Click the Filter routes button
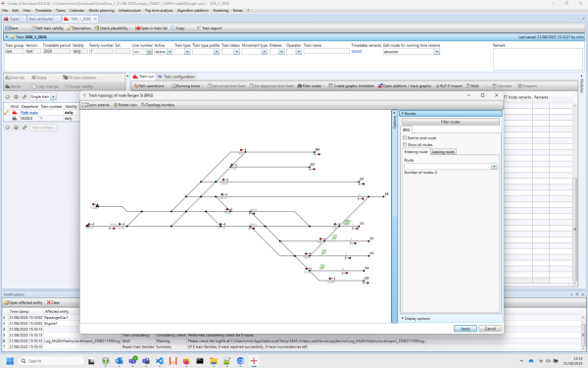Viewport: 588px width, 368px height. coord(451,122)
